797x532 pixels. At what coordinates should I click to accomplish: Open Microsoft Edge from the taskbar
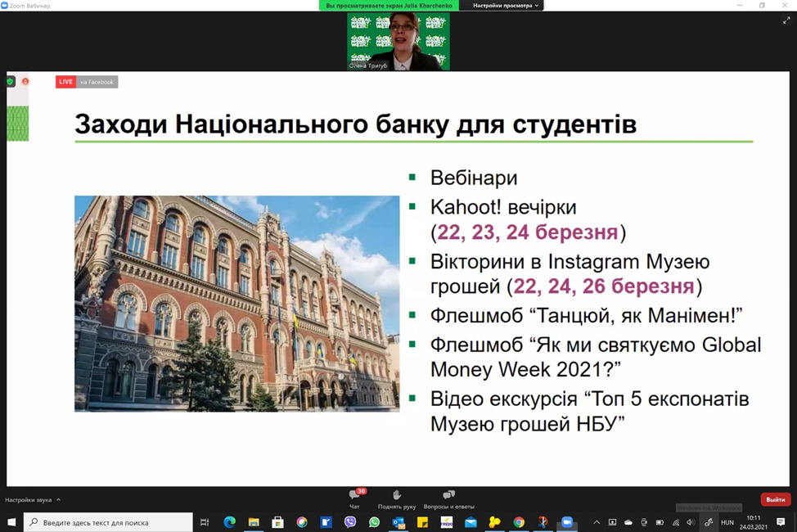(x=229, y=522)
